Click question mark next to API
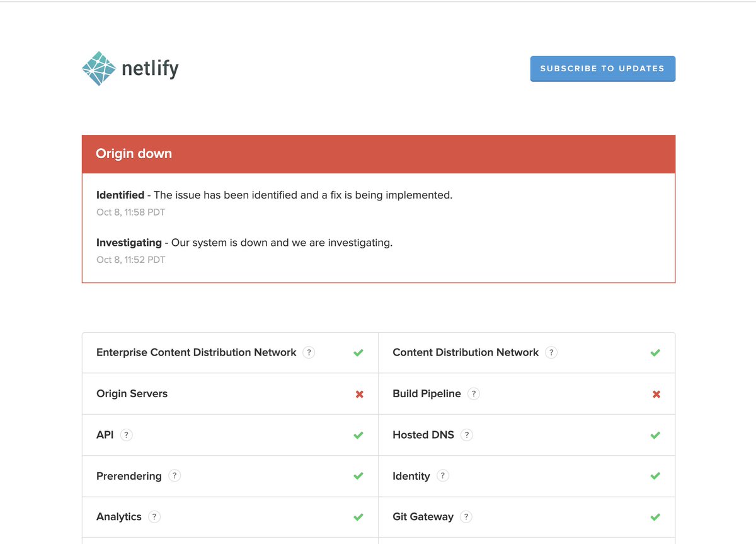The width and height of the screenshot is (756, 544). tap(127, 435)
